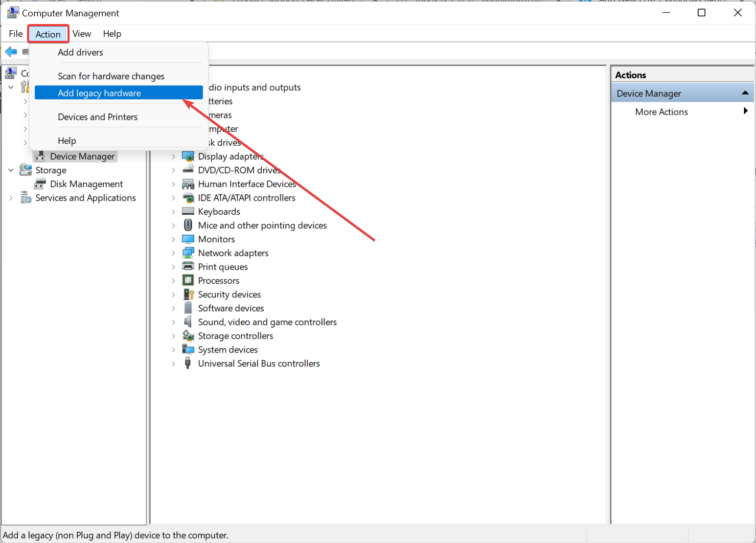
Task: Select the System devices label
Action: 228,350
